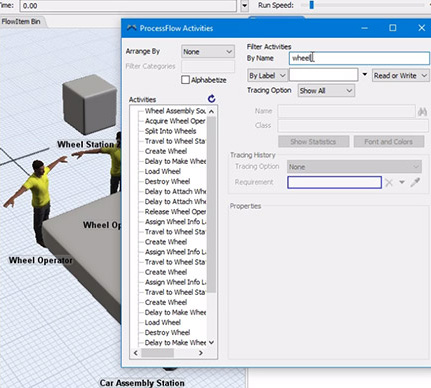
Task: Select the Split Into Wheels activity
Action: [x=170, y=131]
